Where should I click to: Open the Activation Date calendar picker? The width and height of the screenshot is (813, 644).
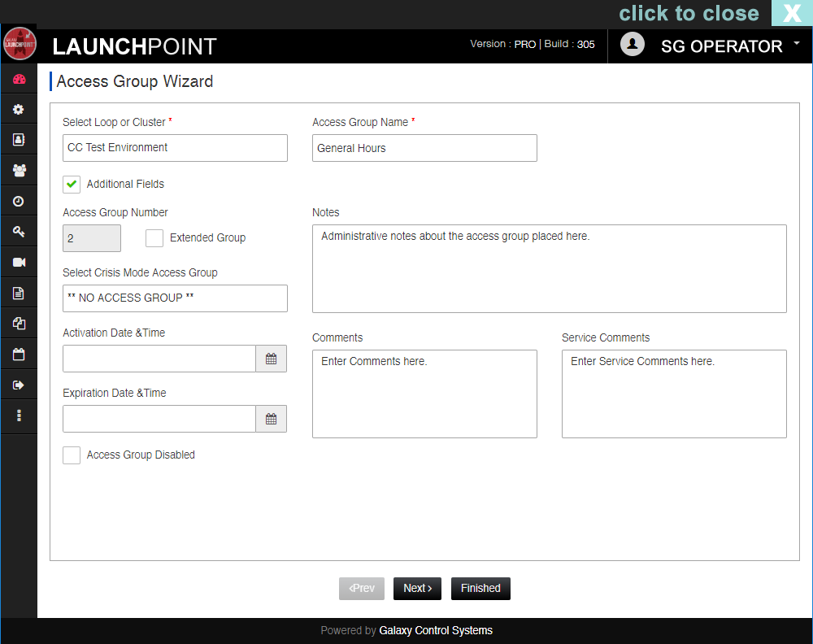[x=271, y=359]
